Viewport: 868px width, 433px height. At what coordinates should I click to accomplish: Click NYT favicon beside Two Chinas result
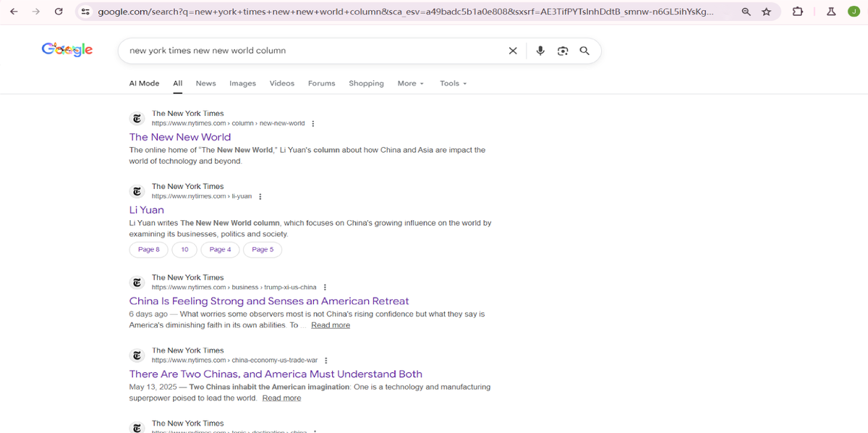(136, 356)
